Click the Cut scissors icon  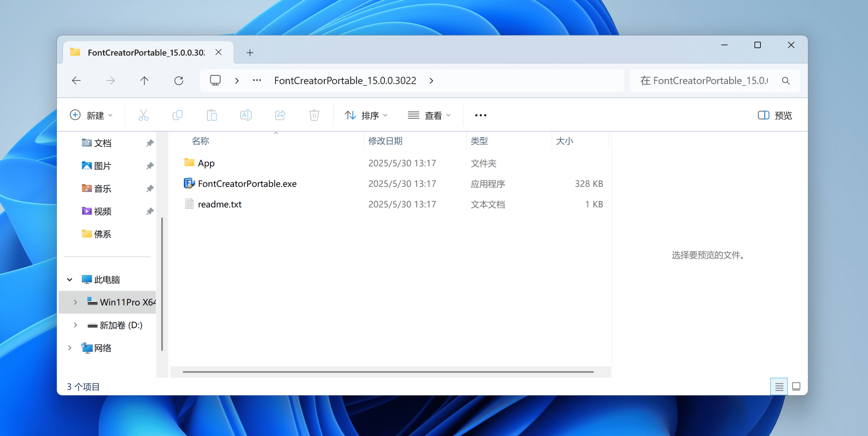click(143, 115)
